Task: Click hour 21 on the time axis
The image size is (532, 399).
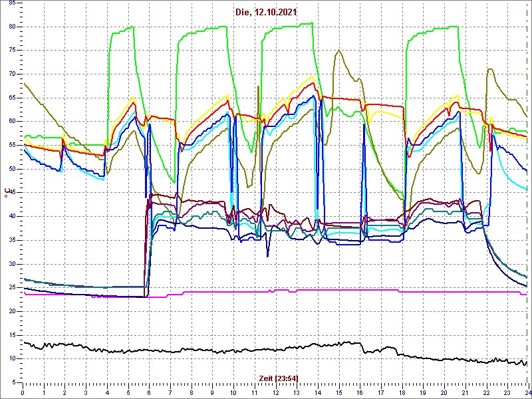Action: [x=465, y=392]
